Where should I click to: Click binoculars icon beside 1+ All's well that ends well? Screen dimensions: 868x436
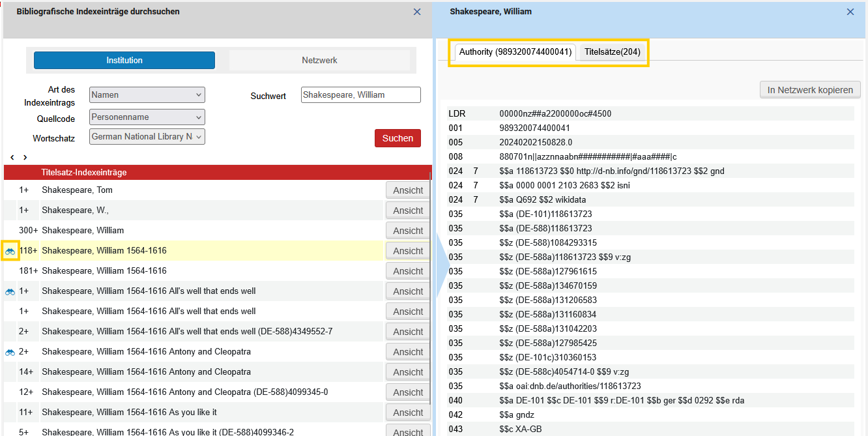pyautogui.click(x=10, y=291)
